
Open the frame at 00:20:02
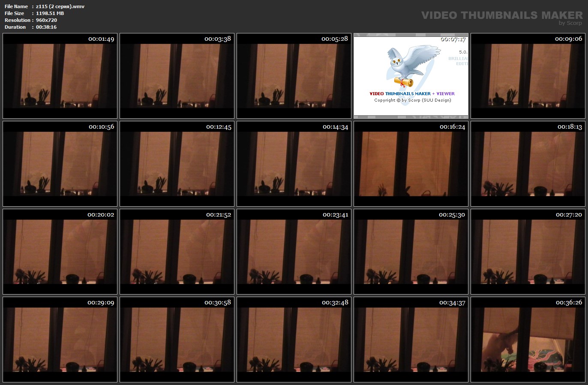click(60, 252)
